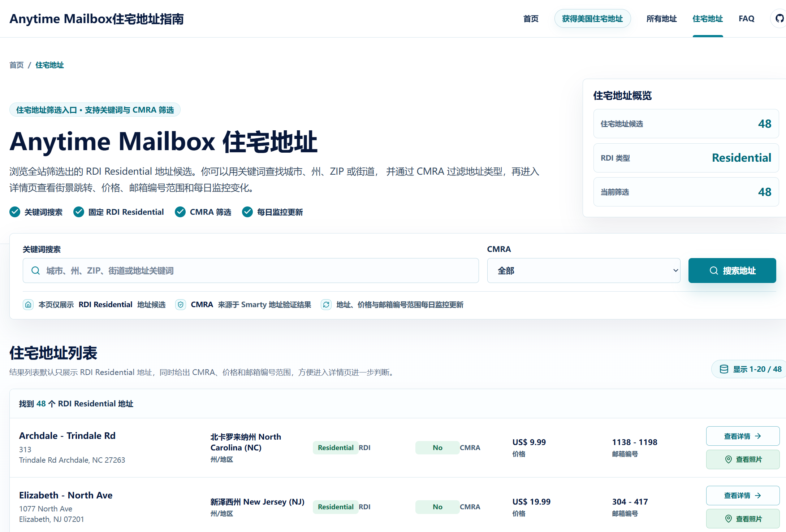
Task: Click the house icon beside 本页仅展示
Action: click(x=28, y=305)
